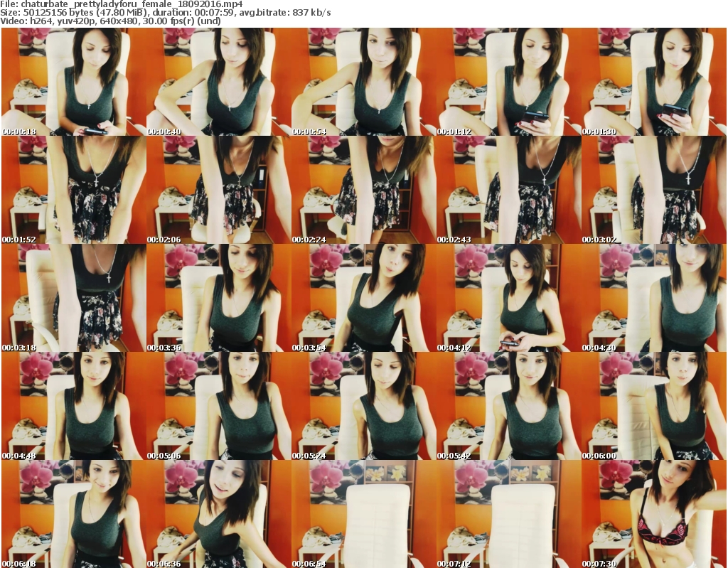Click the frame marked 00:01:30

click(653, 82)
